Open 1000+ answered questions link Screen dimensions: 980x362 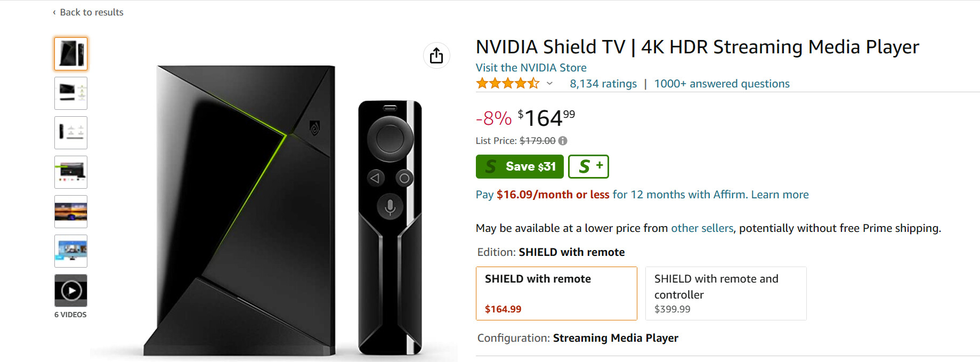click(722, 84)
